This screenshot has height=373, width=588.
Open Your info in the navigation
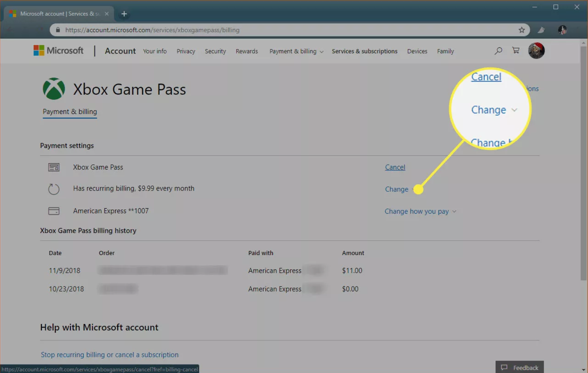(x=155, y=51)
